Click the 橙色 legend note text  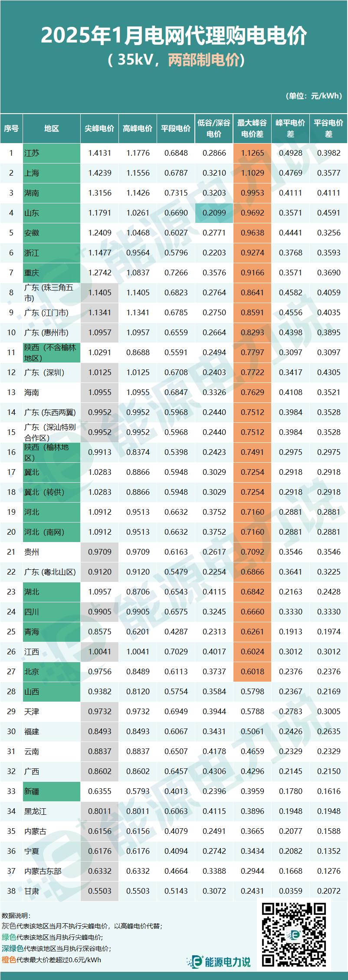point(51,960)
